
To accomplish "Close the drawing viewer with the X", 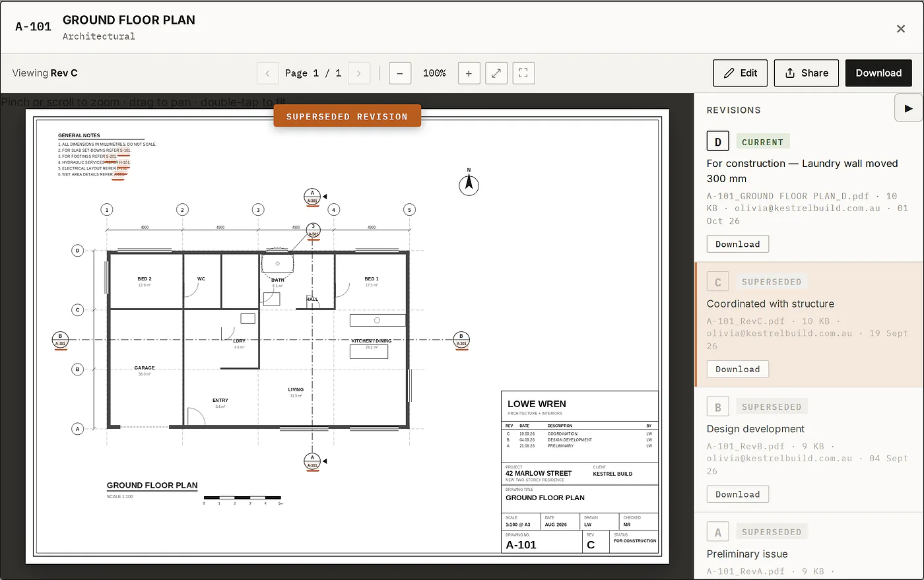I will (900, 28).
